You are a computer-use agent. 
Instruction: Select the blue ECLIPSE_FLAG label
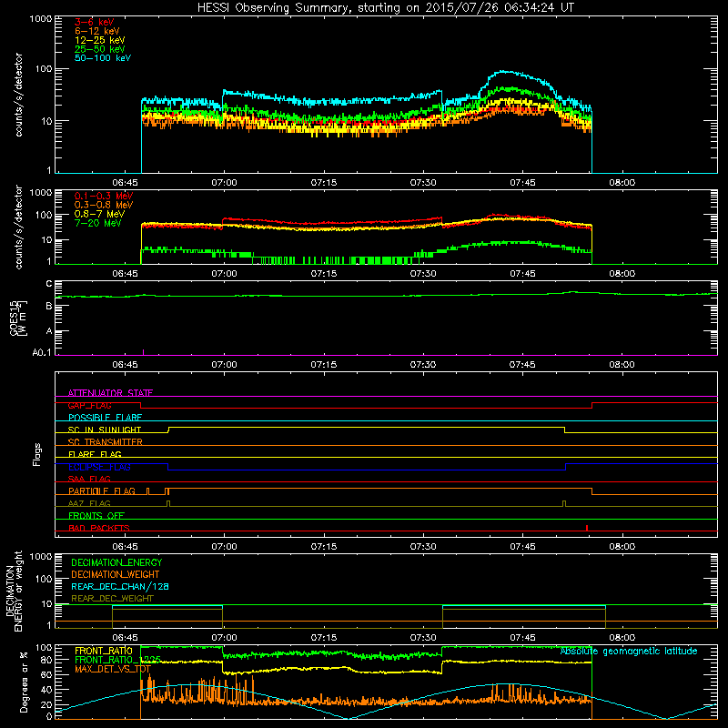(99, 467)
